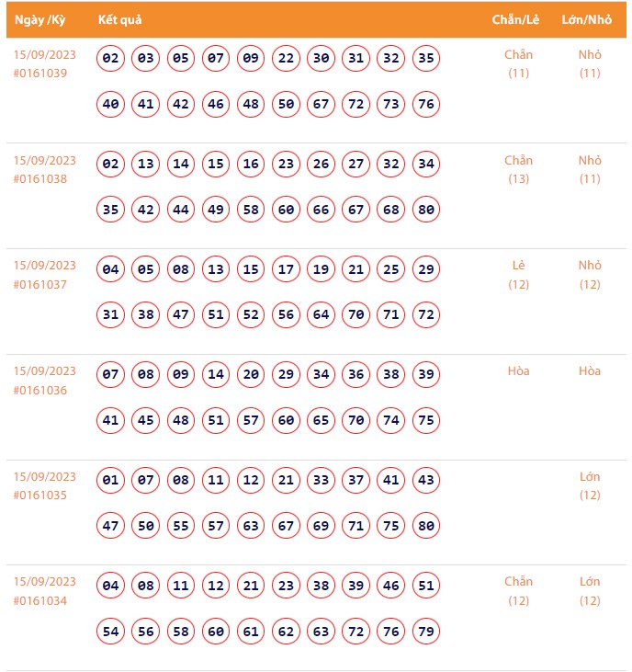632x672 pixels.
Task: Click number 01 ball in draw #0161035
Action: pos(111,480)
